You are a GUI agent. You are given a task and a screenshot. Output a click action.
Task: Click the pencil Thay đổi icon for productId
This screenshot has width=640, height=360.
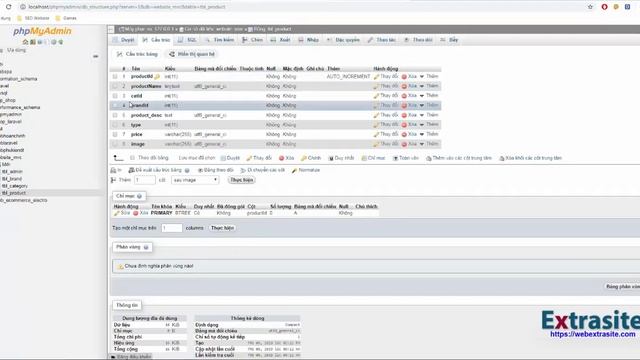click(x=376, y=77)
